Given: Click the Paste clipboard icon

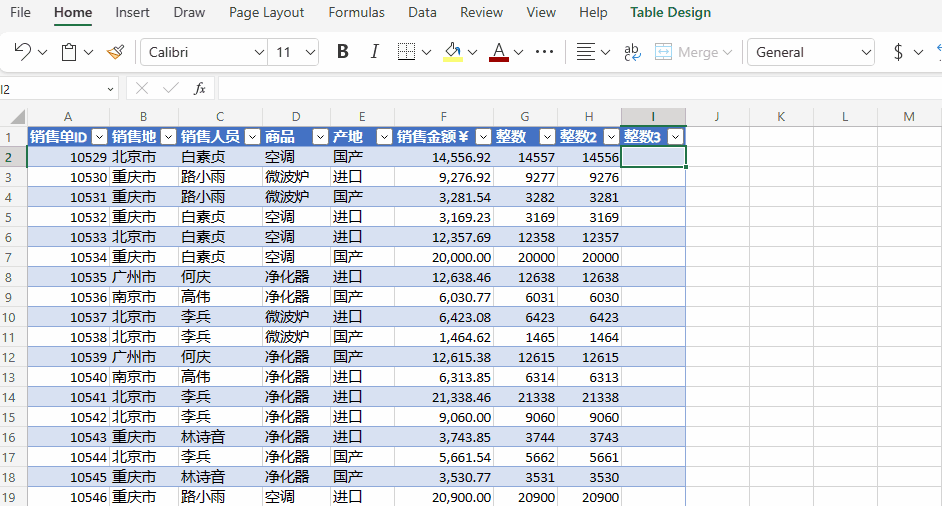Looking at the screenshot, I should [x=69, y=52].
